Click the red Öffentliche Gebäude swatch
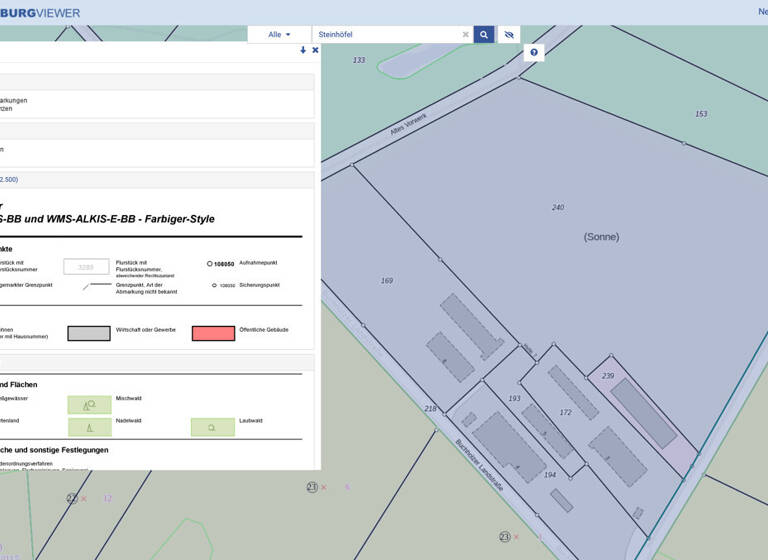 coord(213,333)
